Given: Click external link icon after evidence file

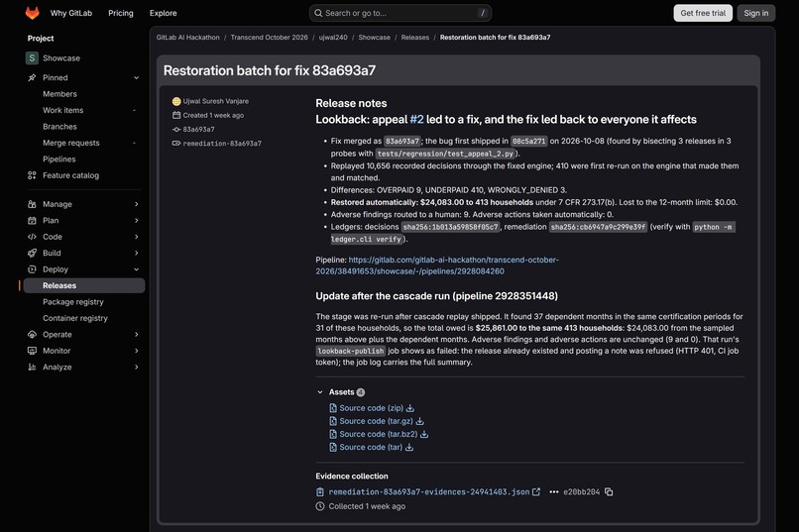Looking at the screenshot, I should click(x=536, y=492).
